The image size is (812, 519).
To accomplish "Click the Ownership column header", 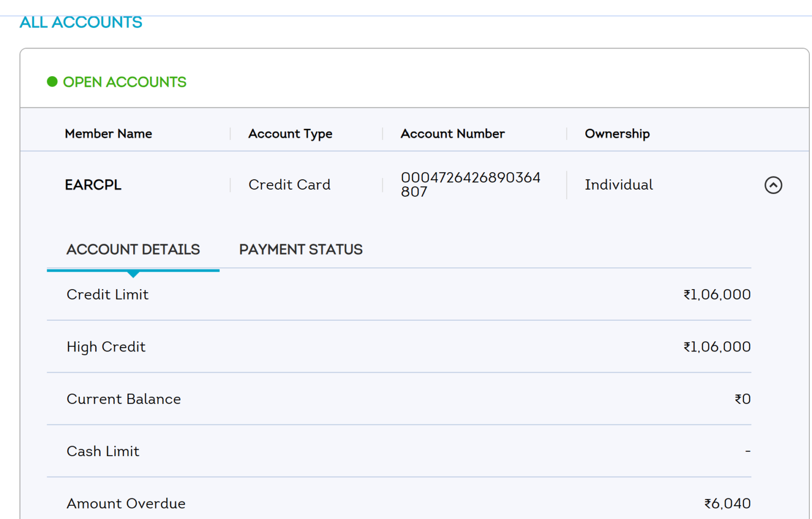I will [617, 134].
